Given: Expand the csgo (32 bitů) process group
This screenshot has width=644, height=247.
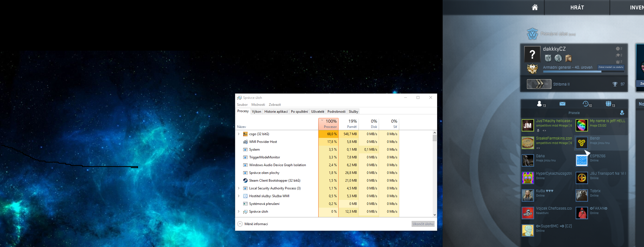Looking at the screenshot, I should tap(239, 134).
